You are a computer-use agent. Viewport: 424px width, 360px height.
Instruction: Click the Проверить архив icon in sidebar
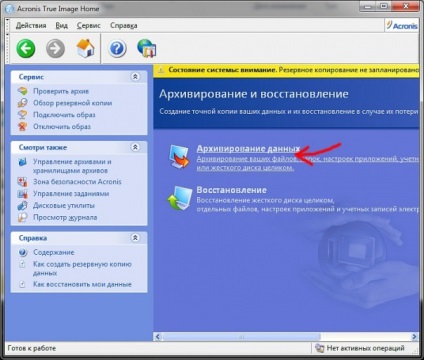[23, 91]
